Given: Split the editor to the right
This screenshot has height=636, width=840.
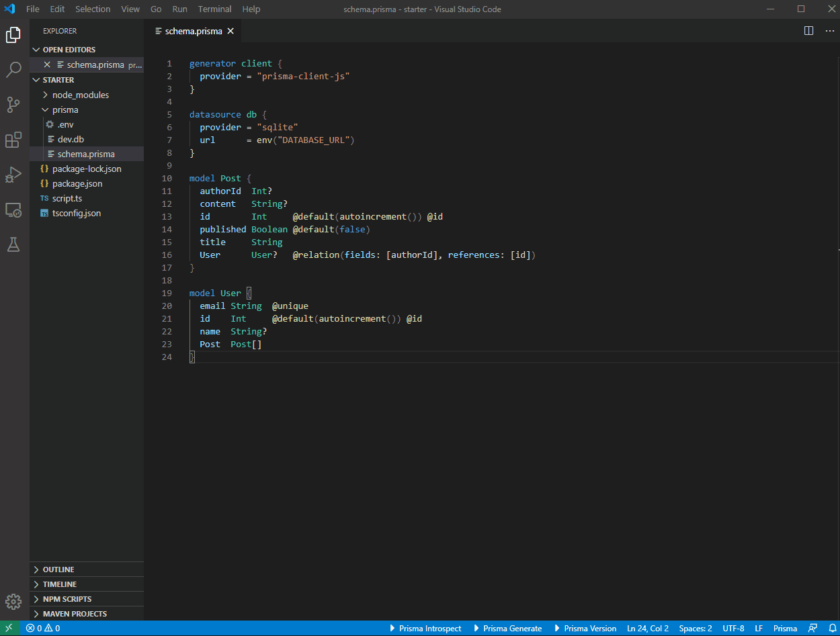Looking at the screenshot, I should [809, 31].
